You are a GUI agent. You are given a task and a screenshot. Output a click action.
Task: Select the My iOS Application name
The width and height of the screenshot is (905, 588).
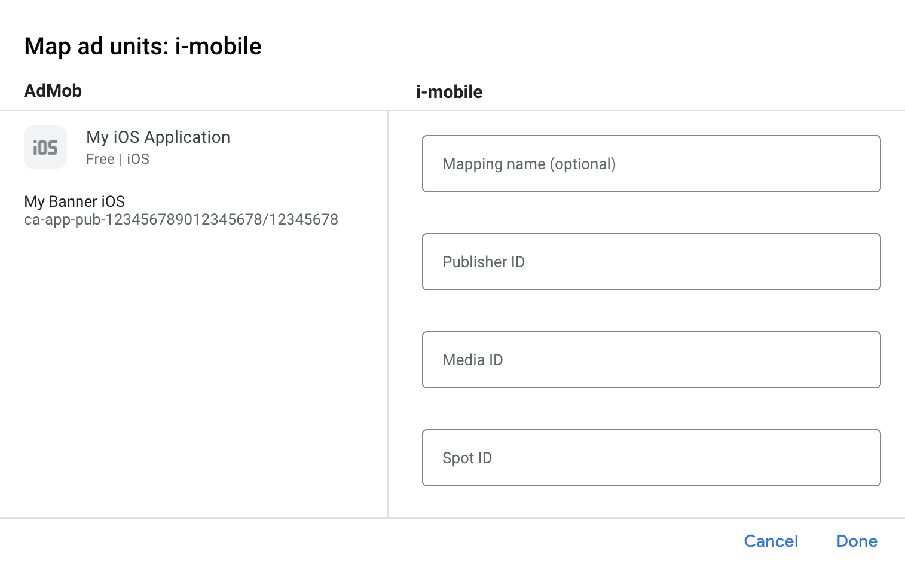click(x=158, y=137)
